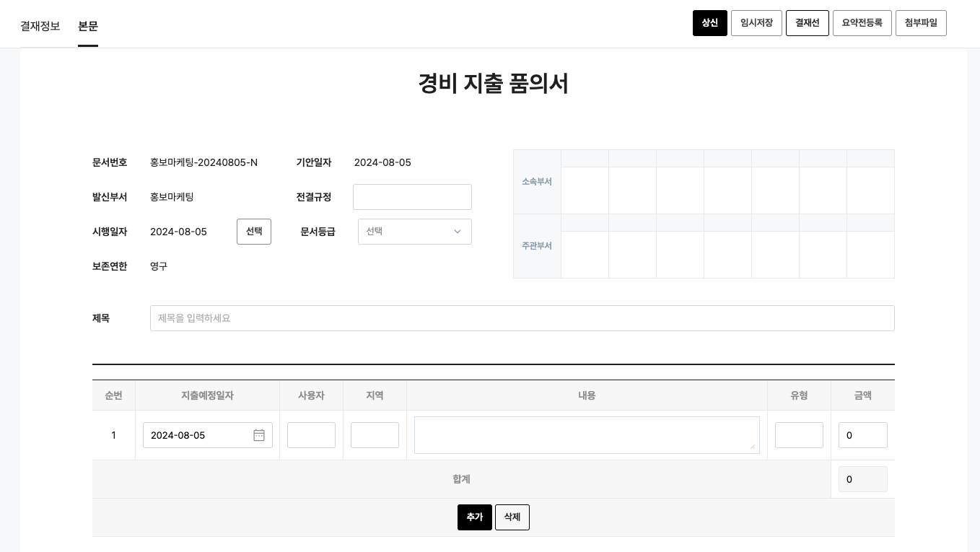Click the 삭제 delete row button

click(512, 517)
